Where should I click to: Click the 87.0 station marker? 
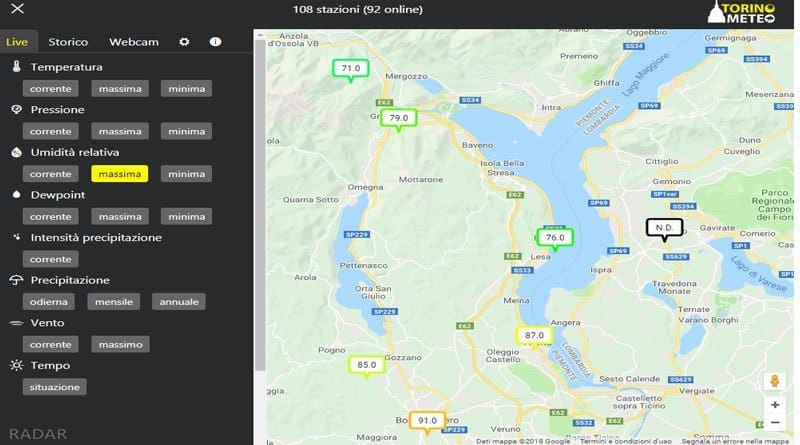[534, 337]
